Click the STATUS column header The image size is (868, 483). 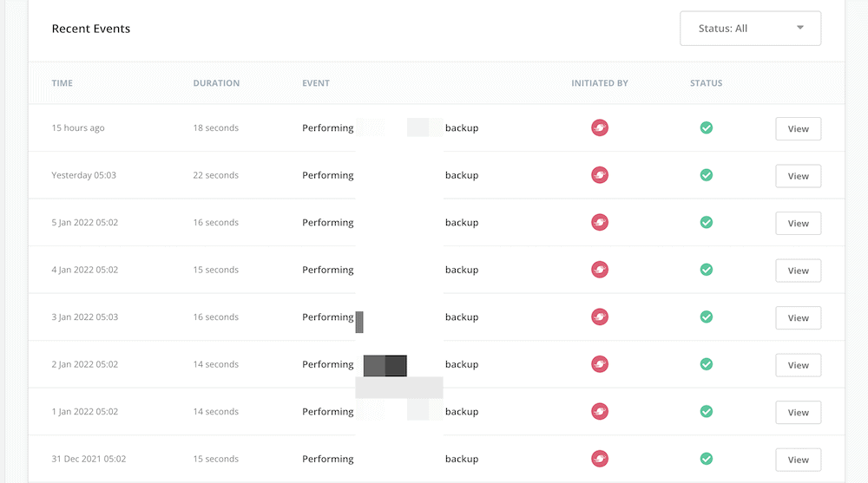pyautogui.click(x=706, y=83)
